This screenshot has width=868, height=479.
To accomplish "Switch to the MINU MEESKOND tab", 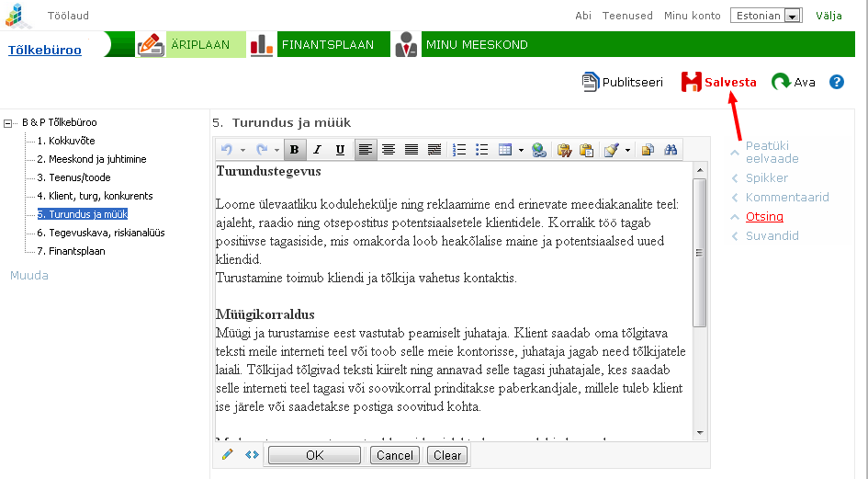I will pos(637,44).
